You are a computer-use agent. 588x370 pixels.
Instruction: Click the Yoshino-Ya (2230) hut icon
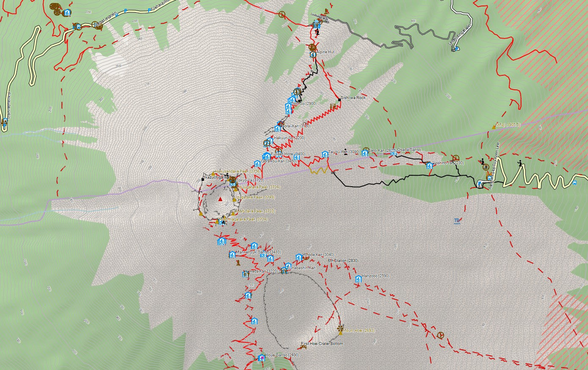(x=430, y=166)
